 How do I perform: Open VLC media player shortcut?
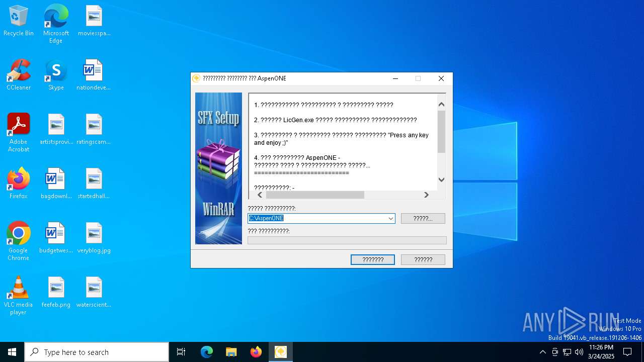tap(19, 296)
